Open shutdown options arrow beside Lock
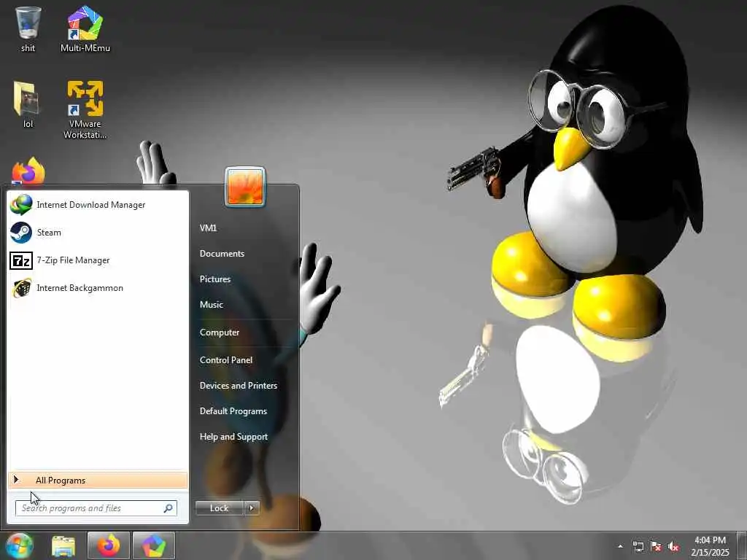 (x=252, y=508)
